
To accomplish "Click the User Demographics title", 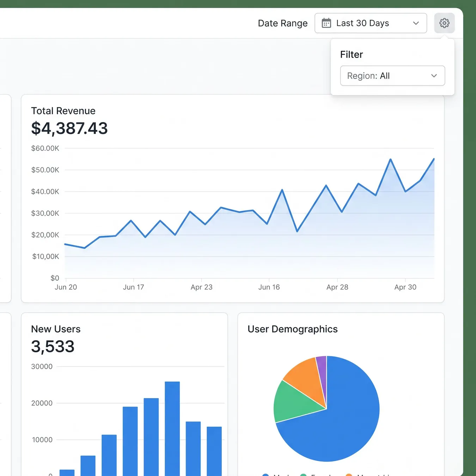I will pos(293,329).
